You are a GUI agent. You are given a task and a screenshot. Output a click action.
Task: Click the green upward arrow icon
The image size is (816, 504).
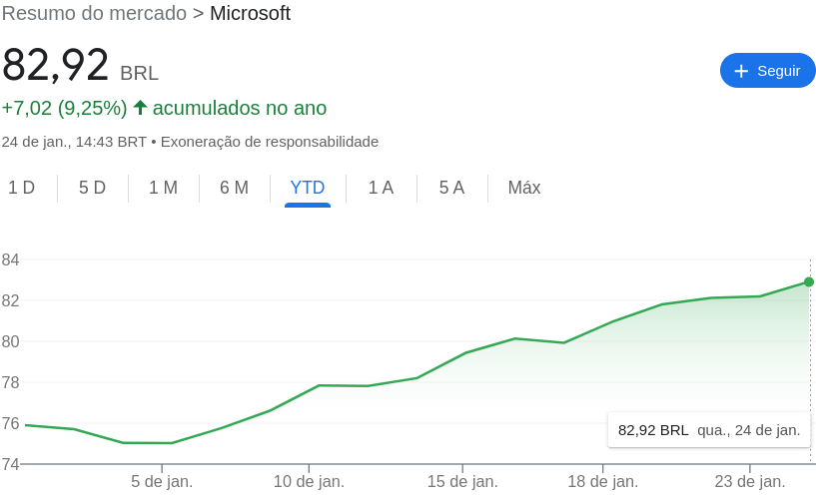coord(140,108)
